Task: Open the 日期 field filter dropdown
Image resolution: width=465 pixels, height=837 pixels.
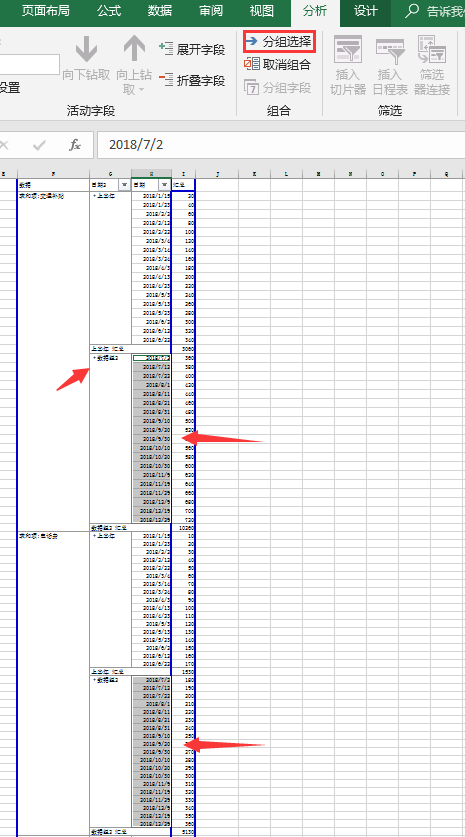Action: pyautogui.click(x=164, y=185)
